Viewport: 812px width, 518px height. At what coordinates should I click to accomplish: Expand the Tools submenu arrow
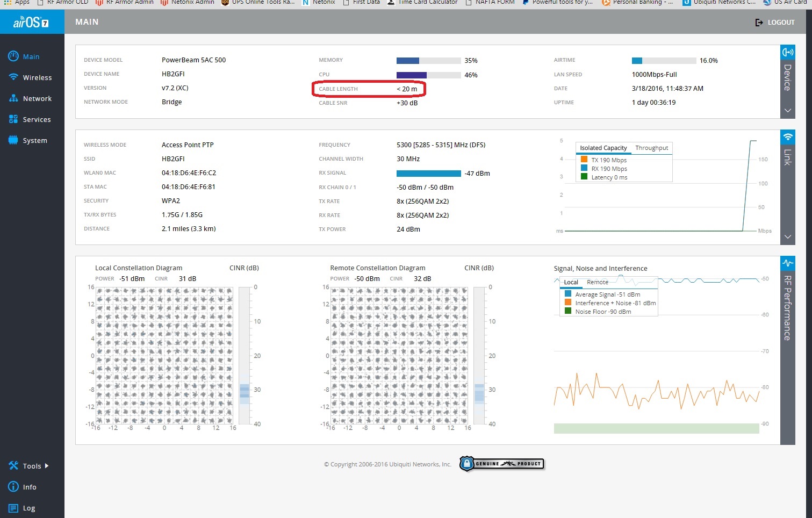pyautogui.click(x=47, y=466)
